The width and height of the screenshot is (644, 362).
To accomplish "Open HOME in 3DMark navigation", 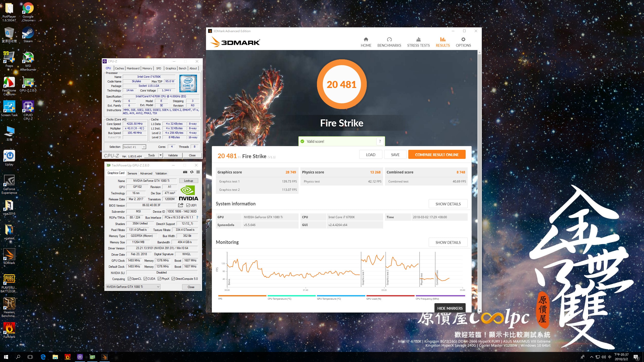I will tap(366, 42).
